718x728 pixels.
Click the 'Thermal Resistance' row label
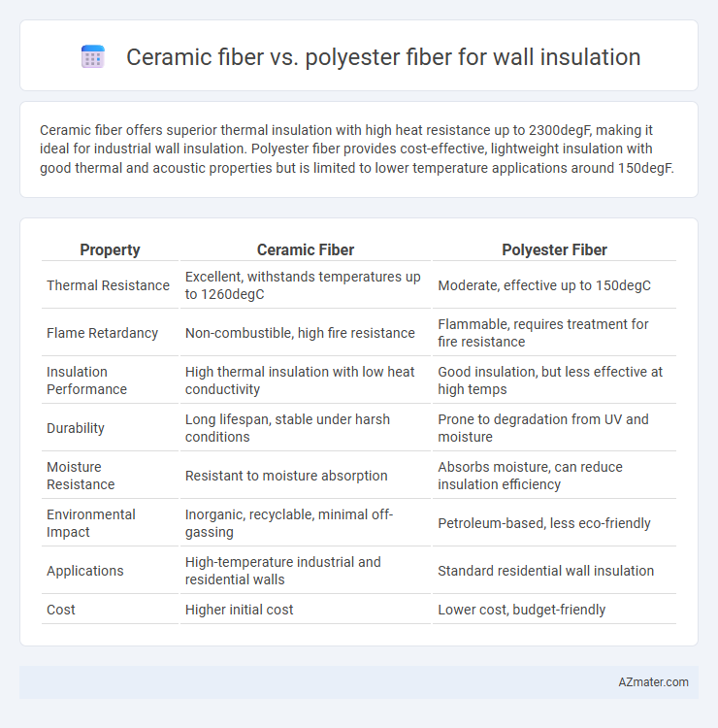108,285
